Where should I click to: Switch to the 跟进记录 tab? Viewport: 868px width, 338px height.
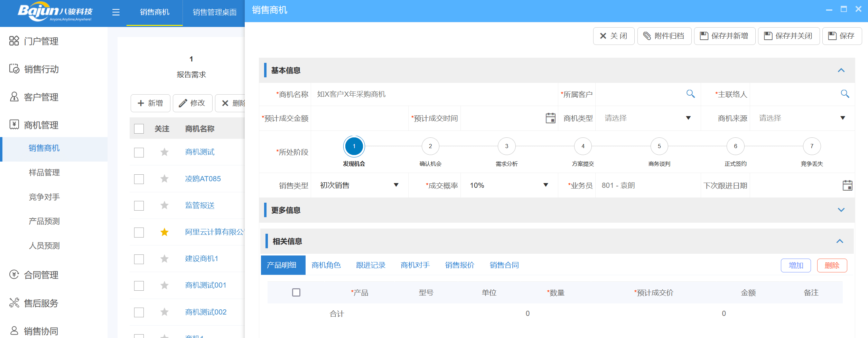(370, 265)
